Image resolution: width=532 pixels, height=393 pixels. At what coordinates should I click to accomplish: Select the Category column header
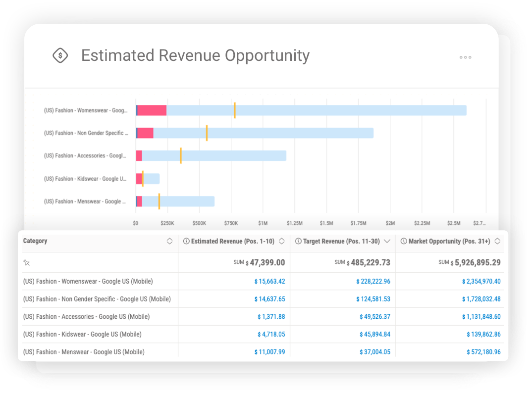[x=35, y=241]
